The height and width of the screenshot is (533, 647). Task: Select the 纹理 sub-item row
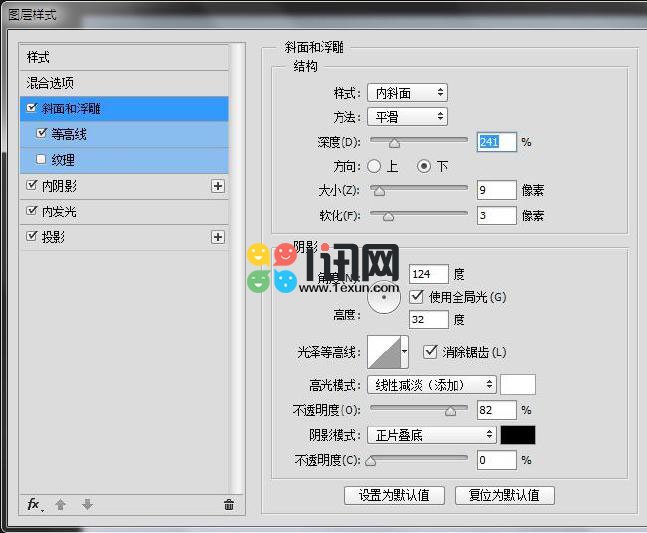tap(124, 160)
